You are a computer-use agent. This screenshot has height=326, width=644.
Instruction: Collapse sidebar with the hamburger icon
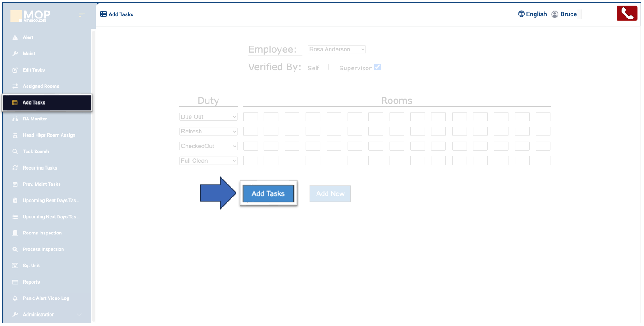pyautogui.click(x=82, y=15)
